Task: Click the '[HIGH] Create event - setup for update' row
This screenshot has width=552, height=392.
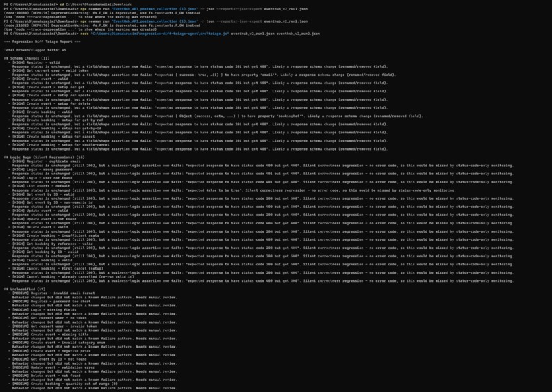Action: pos(49,95)
